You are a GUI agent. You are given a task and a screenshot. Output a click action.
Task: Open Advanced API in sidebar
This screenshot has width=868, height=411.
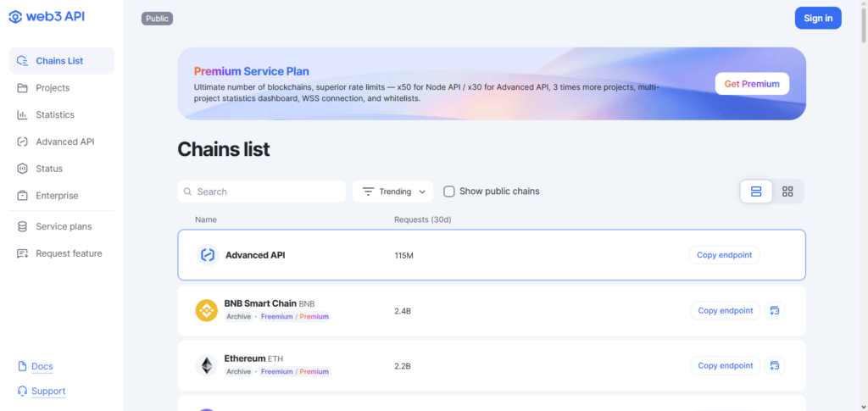[x=61, y=142]
